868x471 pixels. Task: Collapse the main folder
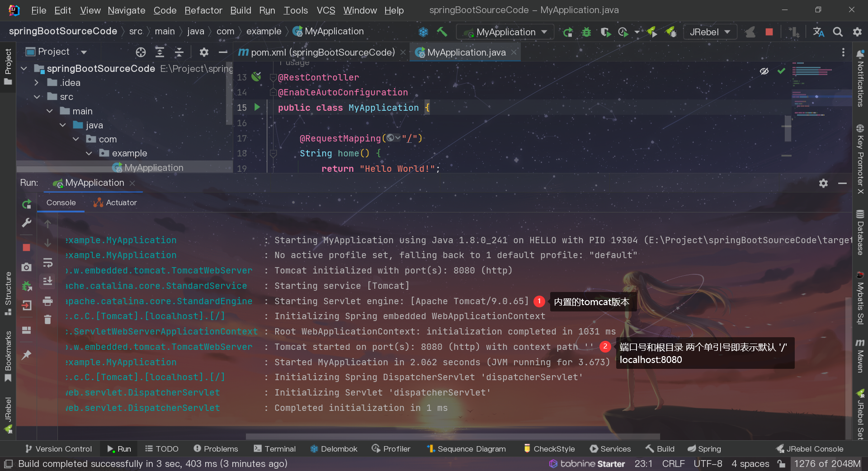pos(49,111)
